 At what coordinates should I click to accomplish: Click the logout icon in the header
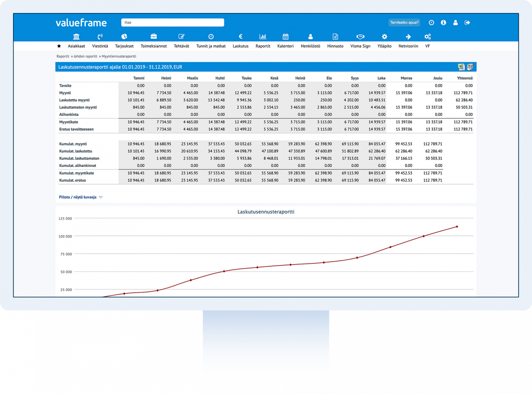click(x=467, y=23)
